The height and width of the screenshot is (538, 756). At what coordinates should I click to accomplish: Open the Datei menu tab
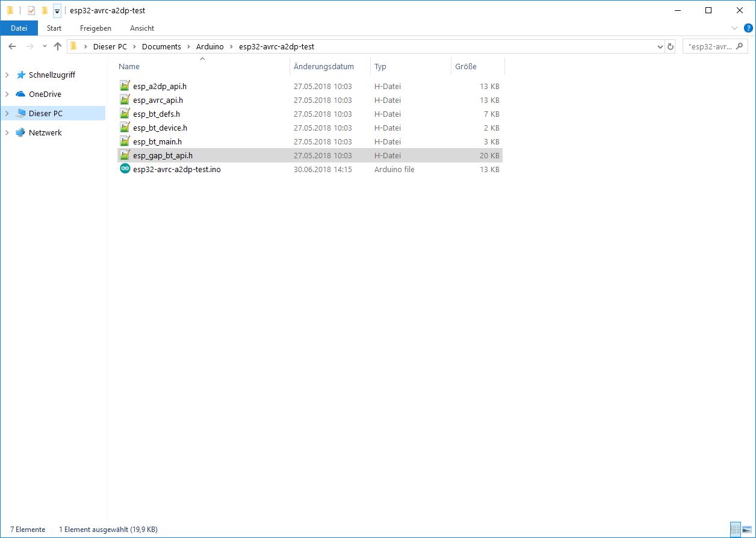19,28
